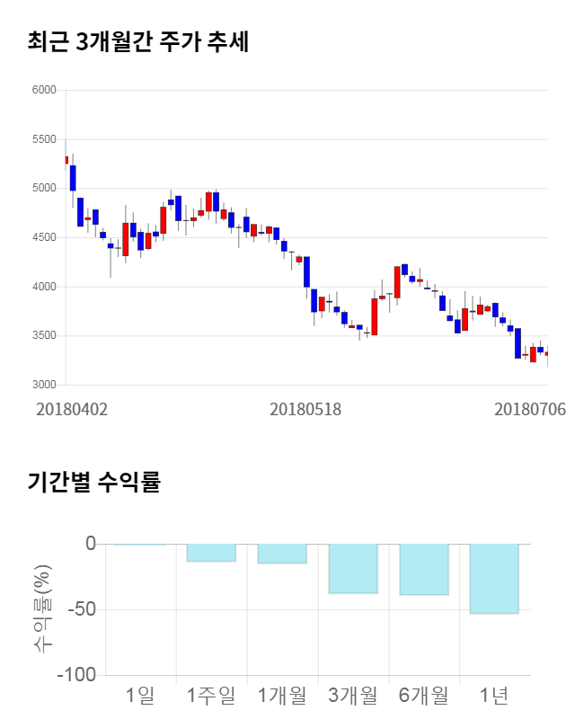This screenshot has height=728, width=575.
Task: Click the 3000 price axis label
Action: point(44,385)
